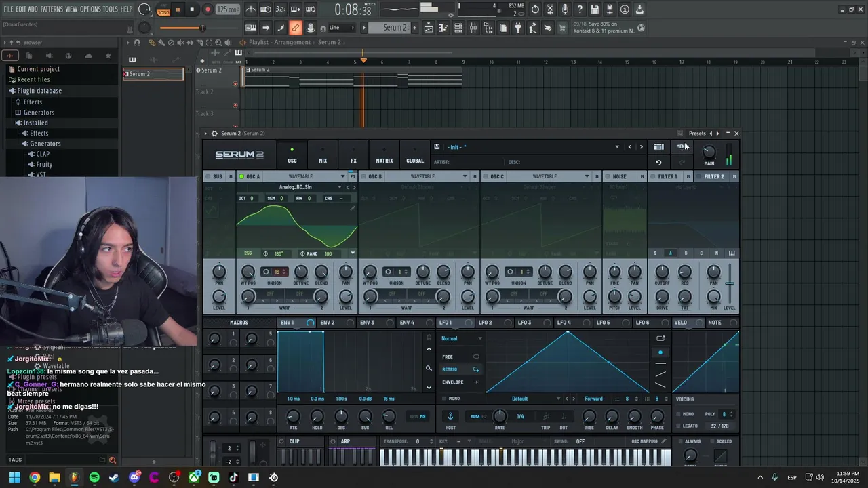Select the ENVELOPE LFO mode button
This screenshot has height=488, width=868.
coord(460,382)
